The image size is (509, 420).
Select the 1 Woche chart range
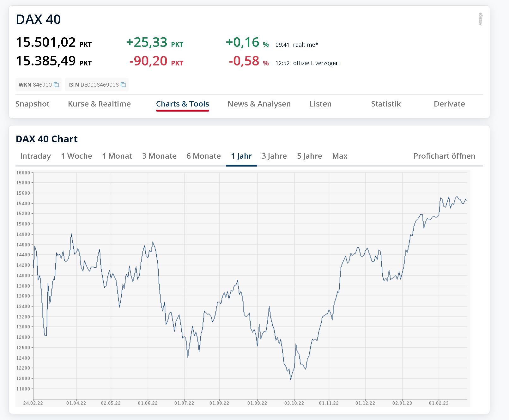tap(76, 156)
